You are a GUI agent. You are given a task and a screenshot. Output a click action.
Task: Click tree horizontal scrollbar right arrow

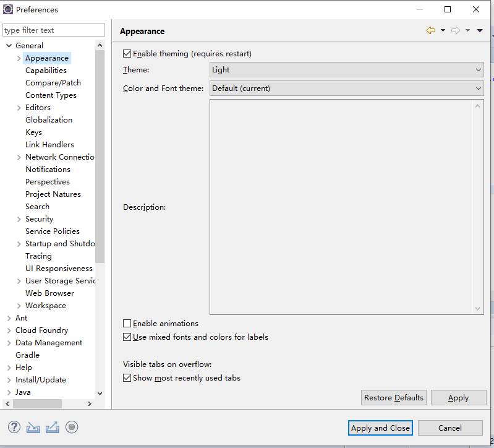click(90, 404)
